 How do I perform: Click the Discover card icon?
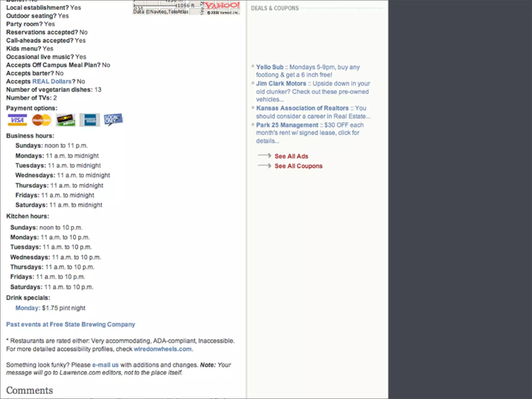click(65, 120)
